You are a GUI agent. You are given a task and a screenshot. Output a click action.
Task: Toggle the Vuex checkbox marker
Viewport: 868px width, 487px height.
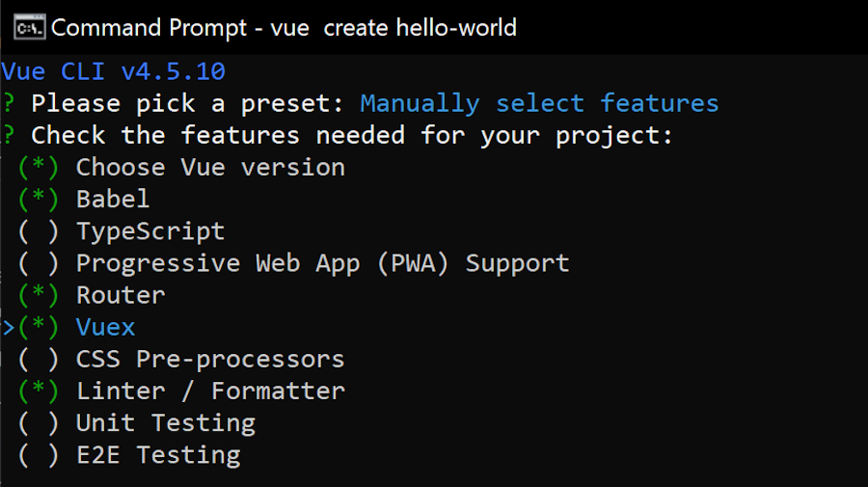pyautogui.click(x=39, y=327)
